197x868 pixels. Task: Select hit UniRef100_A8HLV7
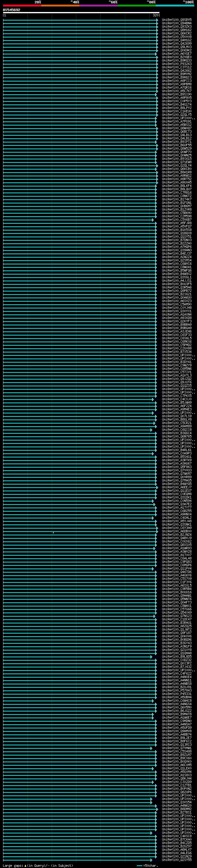(177, 850)
